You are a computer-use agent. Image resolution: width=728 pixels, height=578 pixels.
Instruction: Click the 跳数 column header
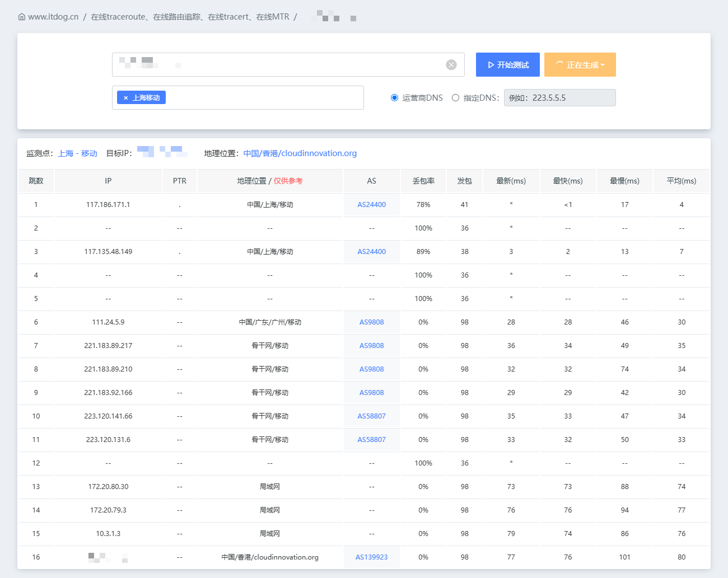(36, 181)
